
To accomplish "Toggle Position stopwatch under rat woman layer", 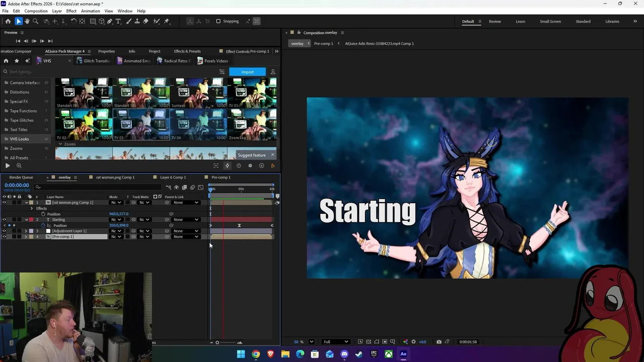I will 43,214.
